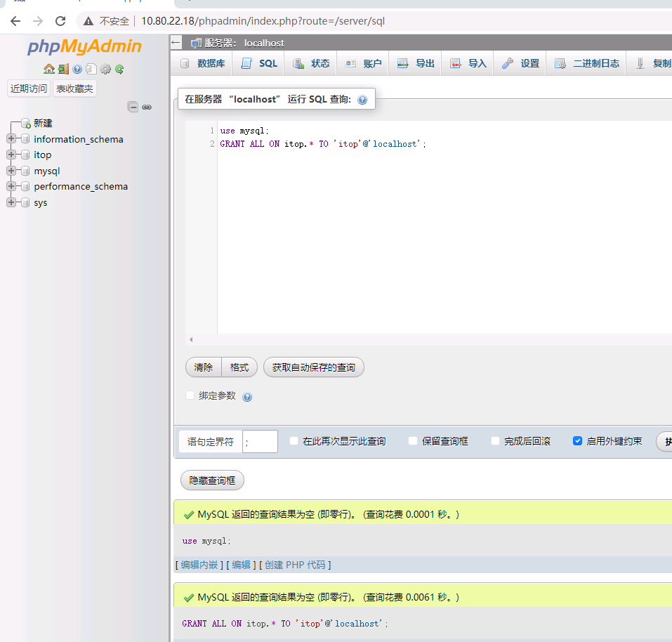Screen dimensions: 672x642
Task: Click the 格式 button
Action: (239, 367)
